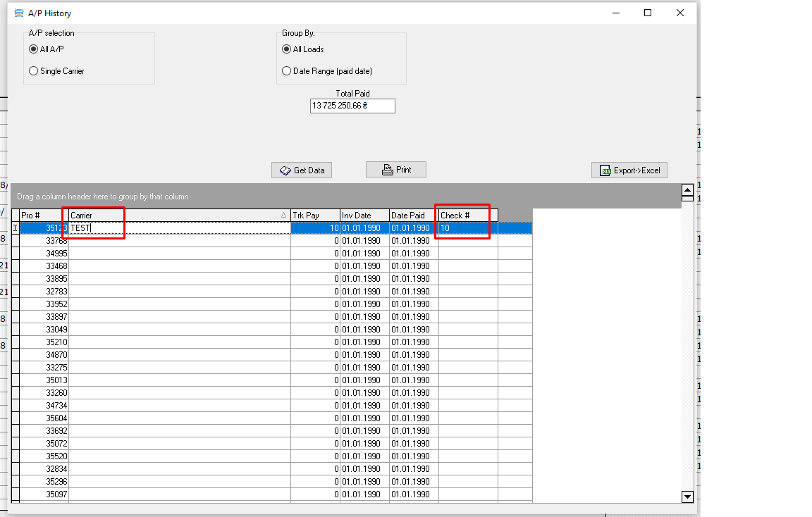Sort by the Inv Date column header
The image size is (812, 517).
click(x=364, y=216)
